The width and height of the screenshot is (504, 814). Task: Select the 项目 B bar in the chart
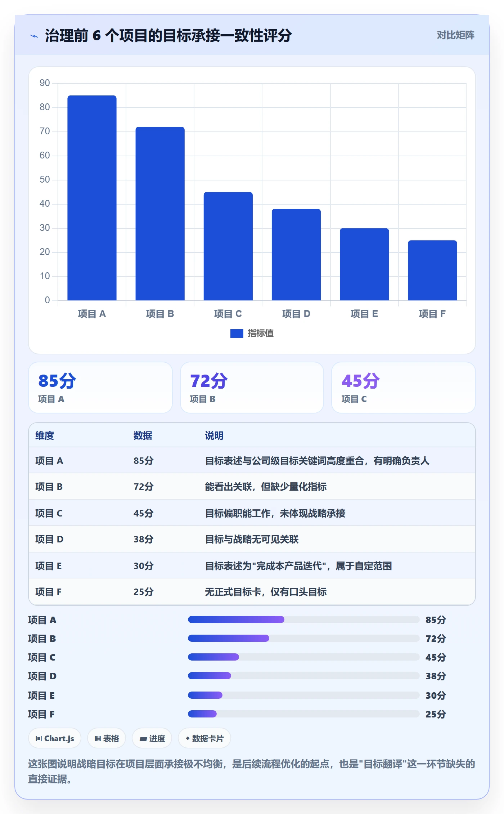tap(160, 214)
